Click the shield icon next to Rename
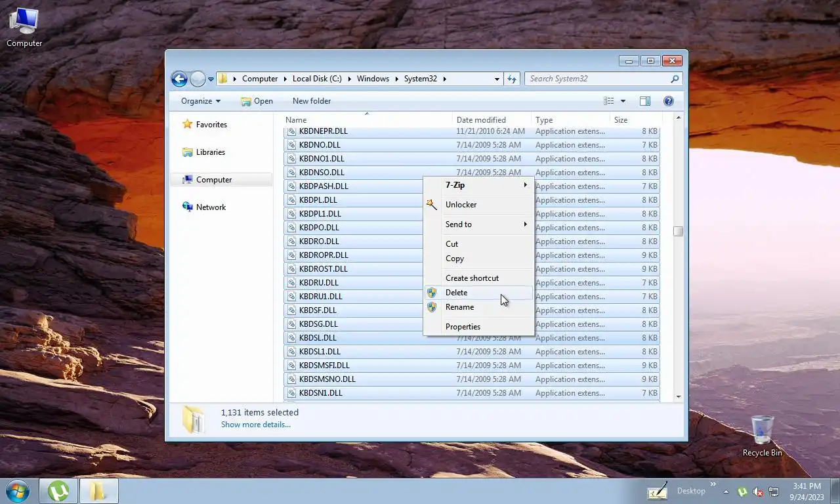Image resolution: width=840 pixels, height=504 pixels. [431, 307]
